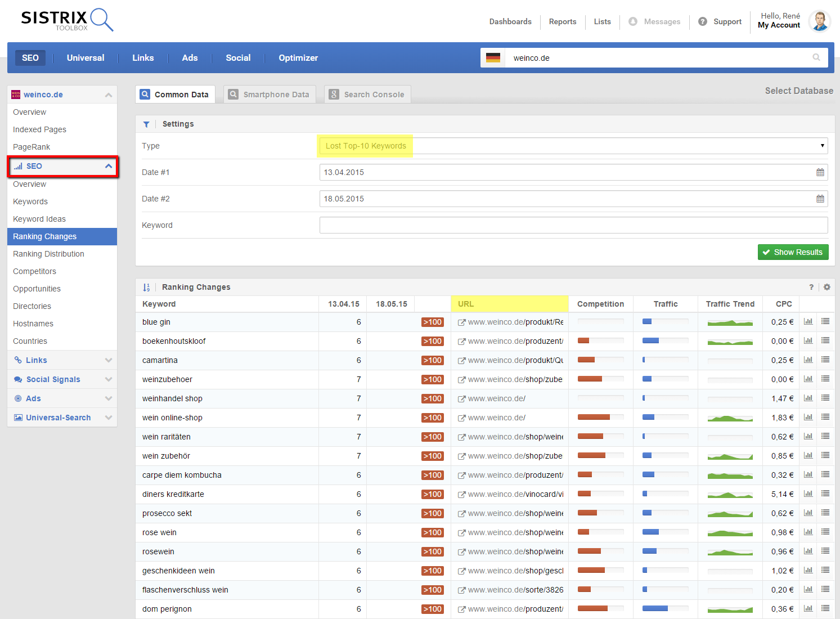Go to Ranking Distribution in sidebar
The image size is (840, 619).
(48, 254)
